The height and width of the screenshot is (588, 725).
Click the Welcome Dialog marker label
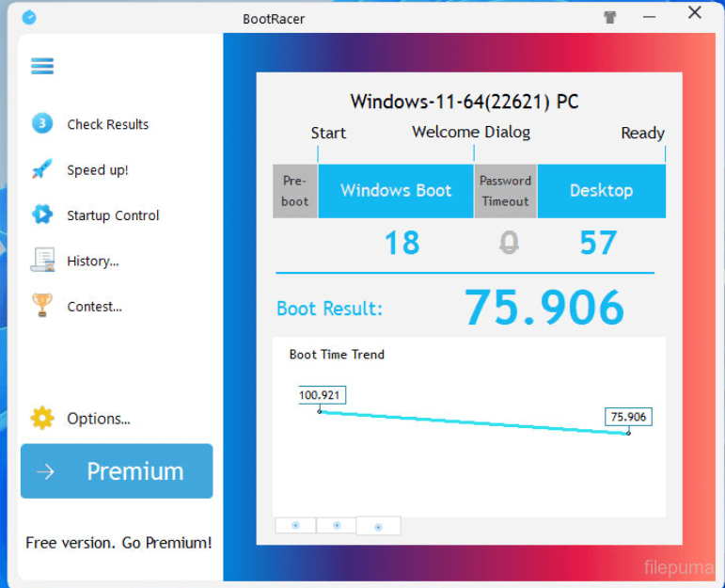[471, 133]
